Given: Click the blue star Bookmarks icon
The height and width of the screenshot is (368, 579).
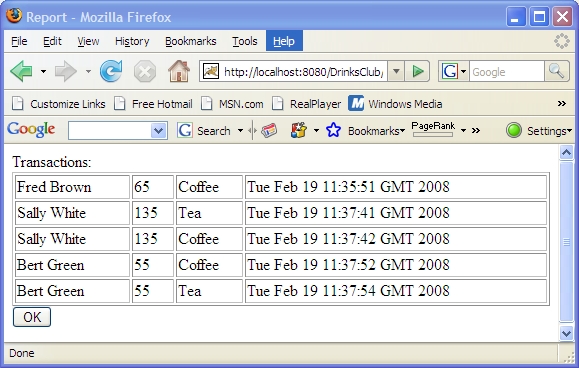Looking at the screenshot, I should 333,130.
